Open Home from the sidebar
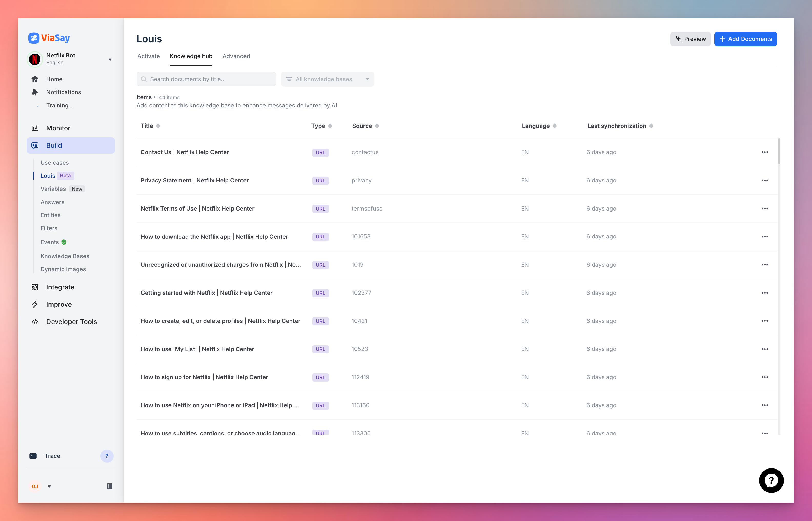This screenshot has width=812, height=521. (54, 79)
